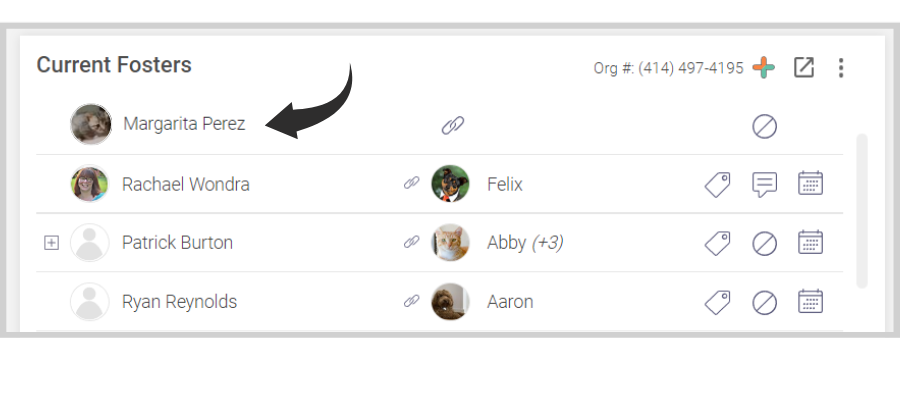Image resolution: width=900 pixels, height=400 pixels.
Task: Click Abby the cat's thumbnail
Action: [x=450, y=243]
